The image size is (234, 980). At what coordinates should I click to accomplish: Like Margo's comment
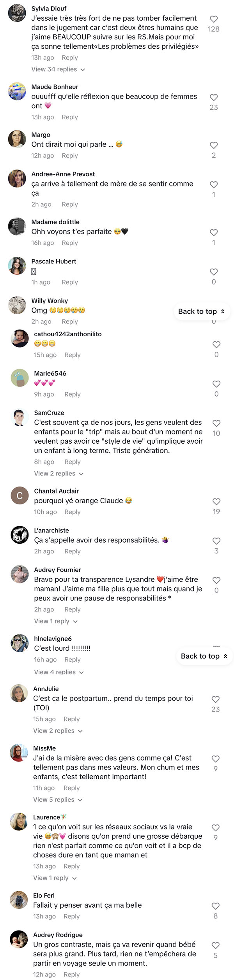pyautogui.click(x=214, y=145)
